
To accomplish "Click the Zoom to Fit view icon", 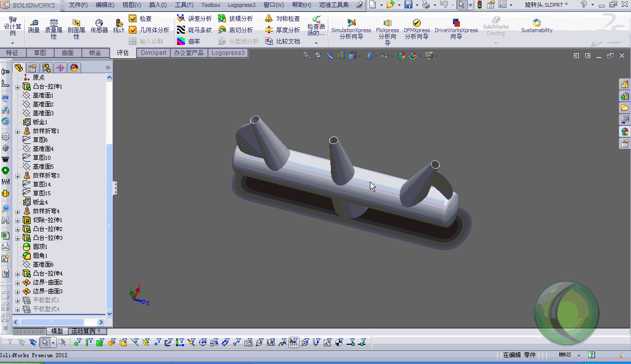I will (x=307, y=56).
